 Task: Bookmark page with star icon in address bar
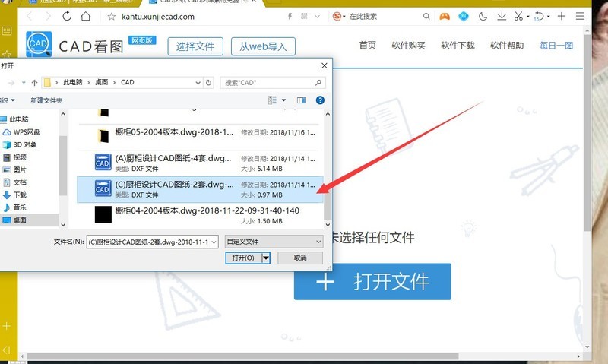point(112,16)
